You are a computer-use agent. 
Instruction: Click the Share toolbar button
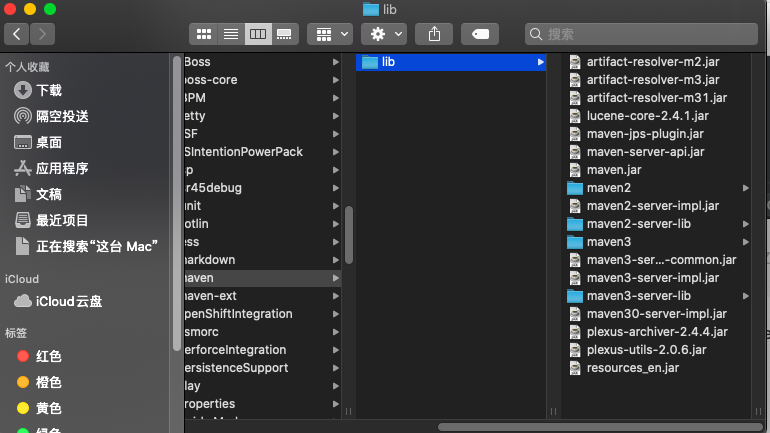434,34
